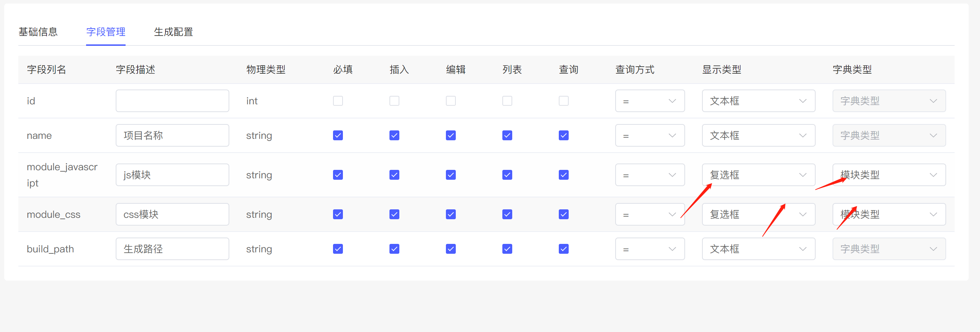Viewport: 980px width, 332px height.
Task: Enable 查询 checkbox for id row
Action: (x=564, y=101)
